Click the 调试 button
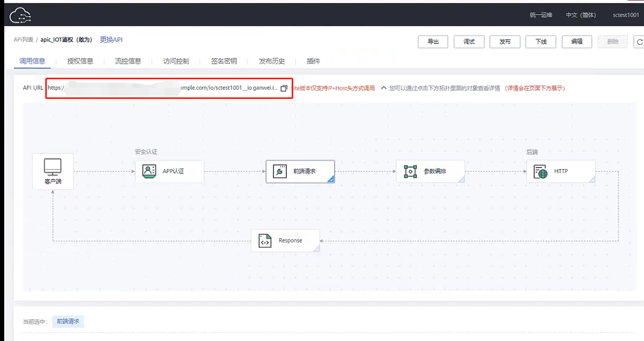This screenshot has height=341, width=644. pos(468,42)
